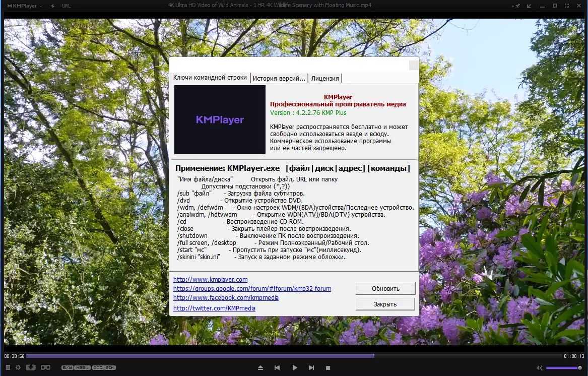This screenshot has height=376, width=588.
Task: Open the control box gear icon
Action: click(x=18, y=367)
